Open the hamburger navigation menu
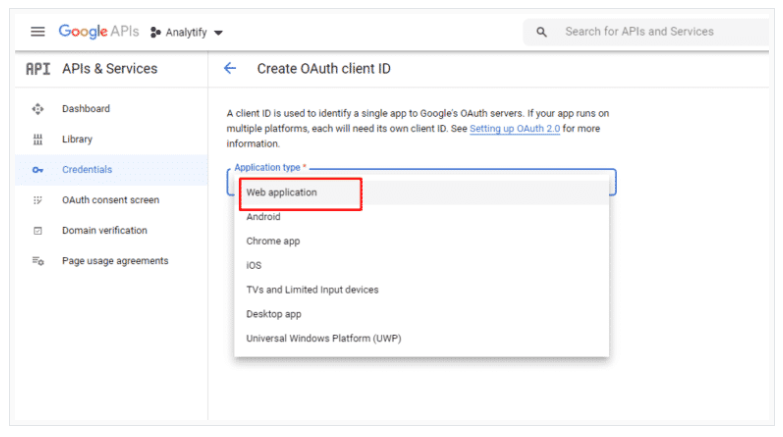The image size is (783, 437). click(x=37, y=32)
